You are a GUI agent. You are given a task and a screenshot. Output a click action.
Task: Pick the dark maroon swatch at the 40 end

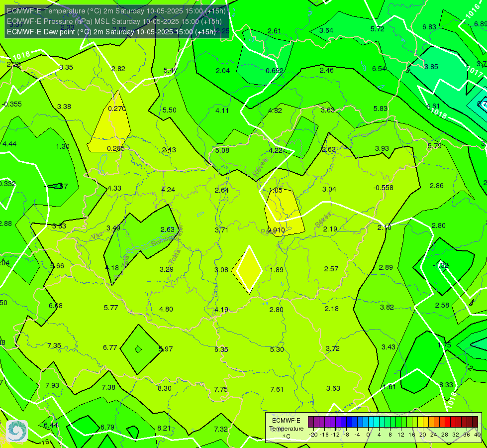click(475, 422)
